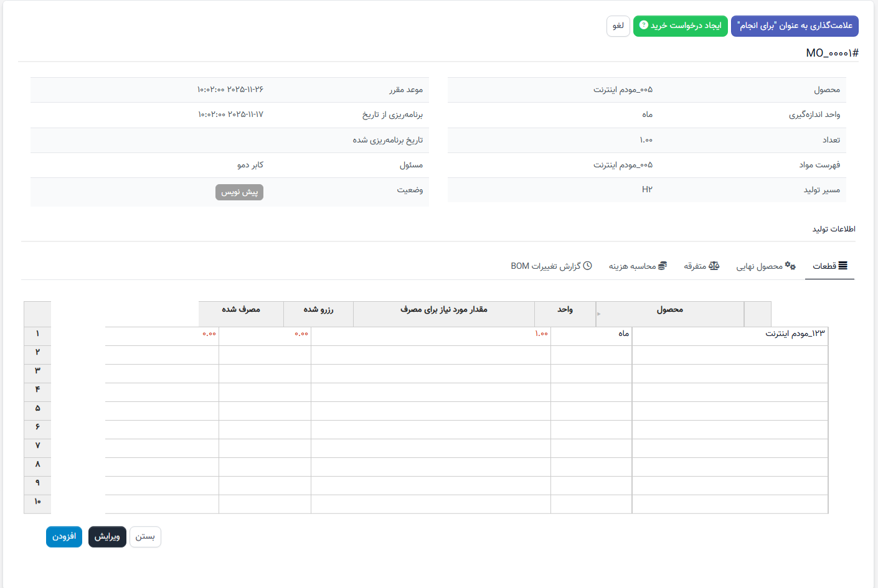
Task: Click the ایجاد درخواست خرید button
Action: 681,26
